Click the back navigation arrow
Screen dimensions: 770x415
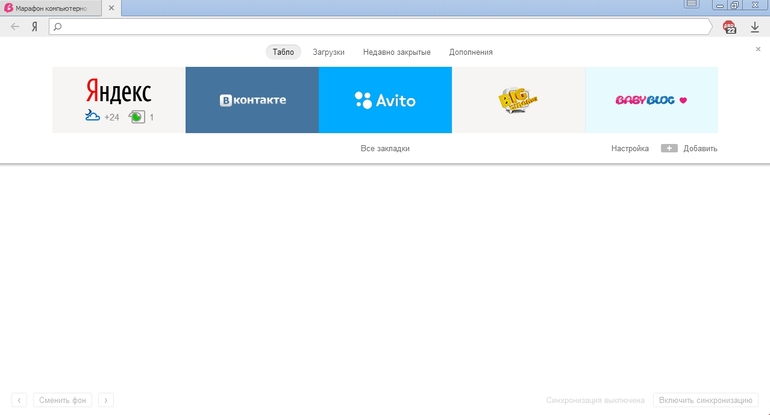14,27
